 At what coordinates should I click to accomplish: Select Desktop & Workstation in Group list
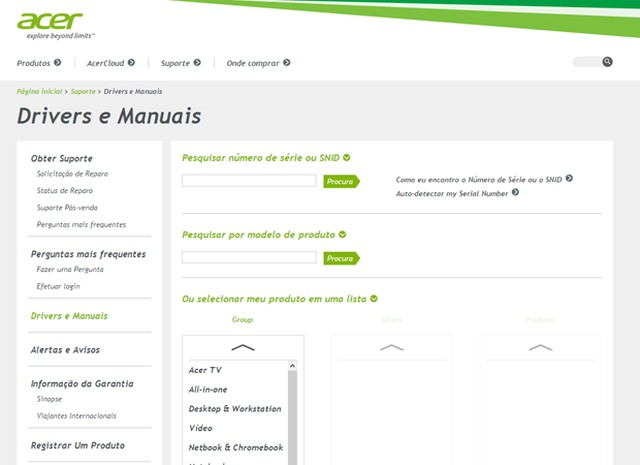[x=235, y=409]
